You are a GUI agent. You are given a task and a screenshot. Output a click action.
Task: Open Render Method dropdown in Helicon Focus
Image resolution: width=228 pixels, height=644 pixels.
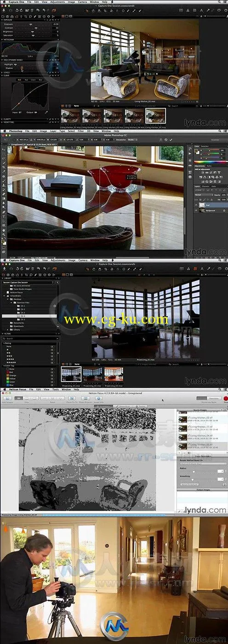click(x=203, y=464)
